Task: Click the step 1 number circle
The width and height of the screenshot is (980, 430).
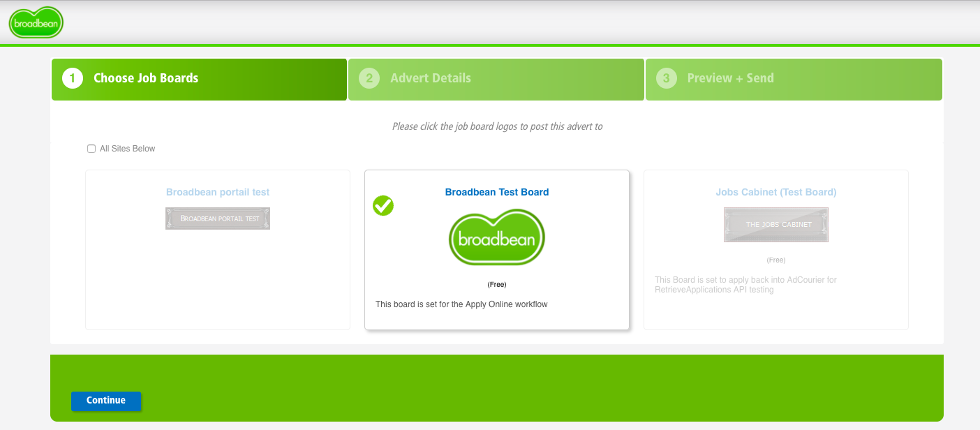Action: pyautogui.click(x=73, y=78)
